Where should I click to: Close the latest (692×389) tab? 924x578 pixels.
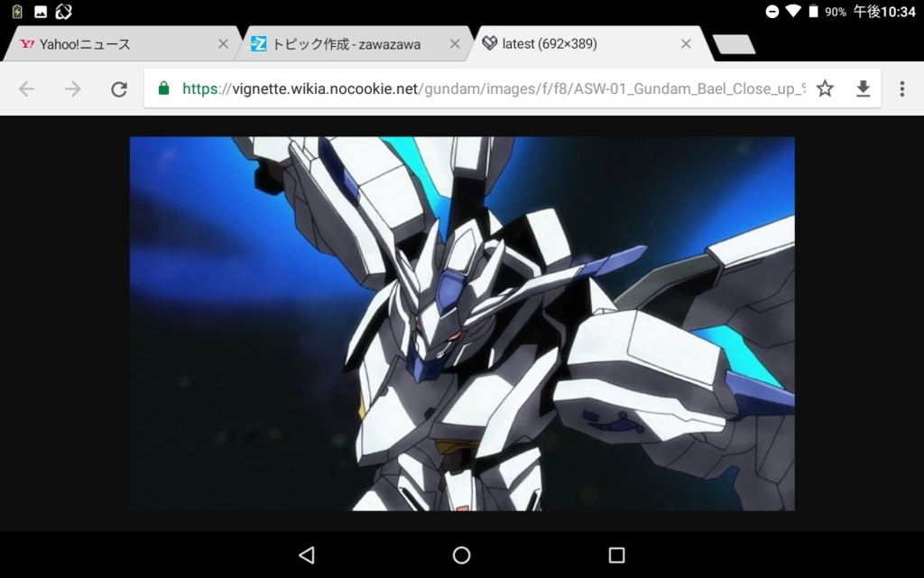686,43
